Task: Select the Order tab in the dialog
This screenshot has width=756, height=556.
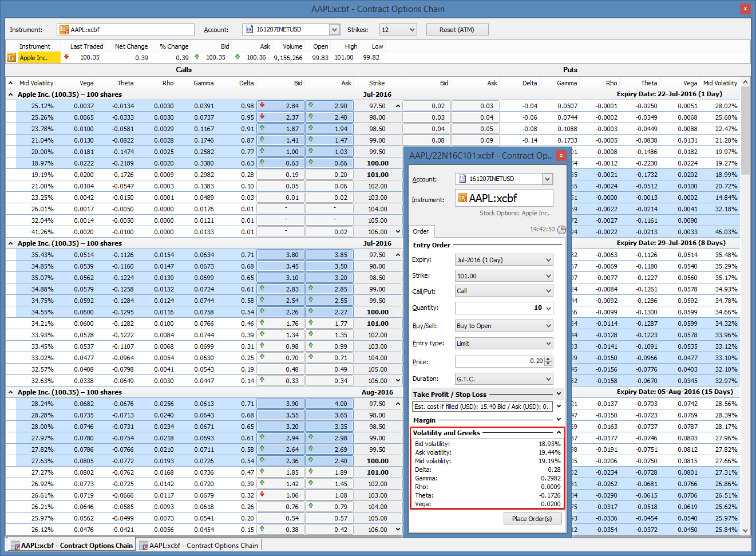Action: pyautogui.click(x=421, y=231)
